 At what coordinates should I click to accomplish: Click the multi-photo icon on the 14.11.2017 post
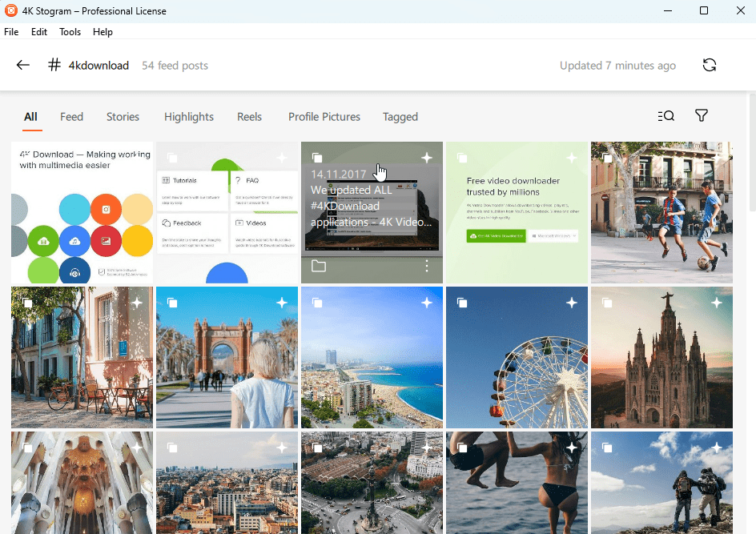click(x=317, y=158)
